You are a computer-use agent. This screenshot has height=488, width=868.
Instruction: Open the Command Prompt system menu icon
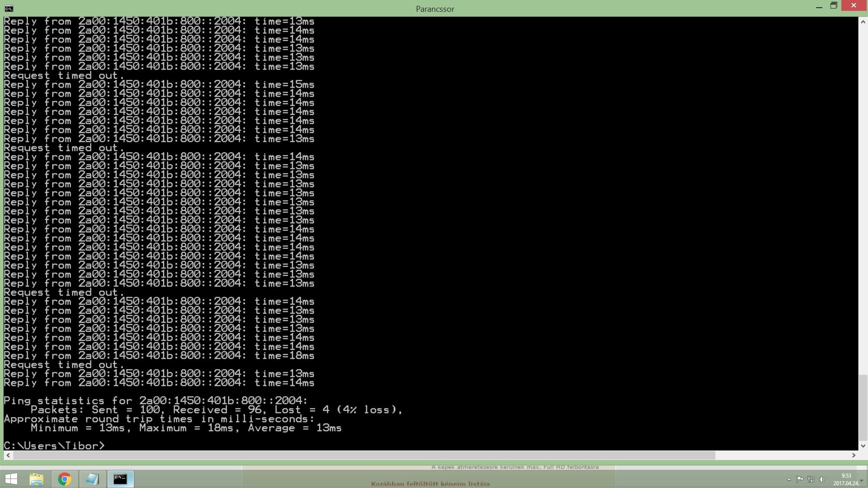pos(9,9)
